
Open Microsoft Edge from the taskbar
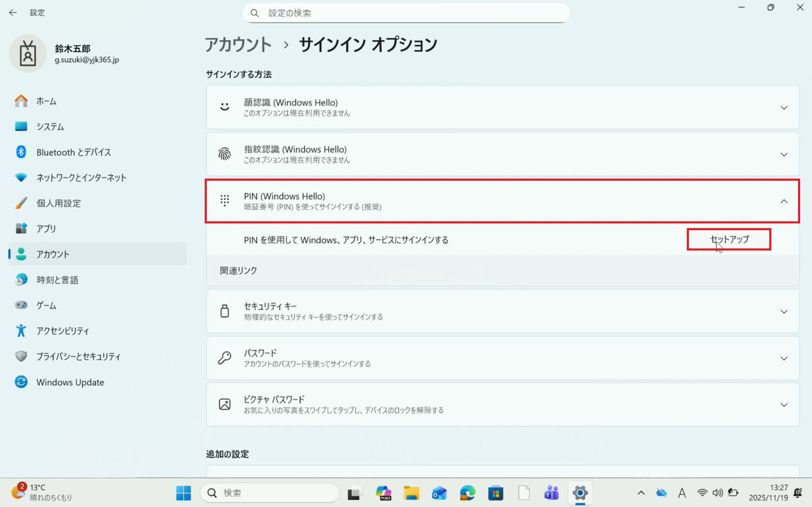[467, 493]
